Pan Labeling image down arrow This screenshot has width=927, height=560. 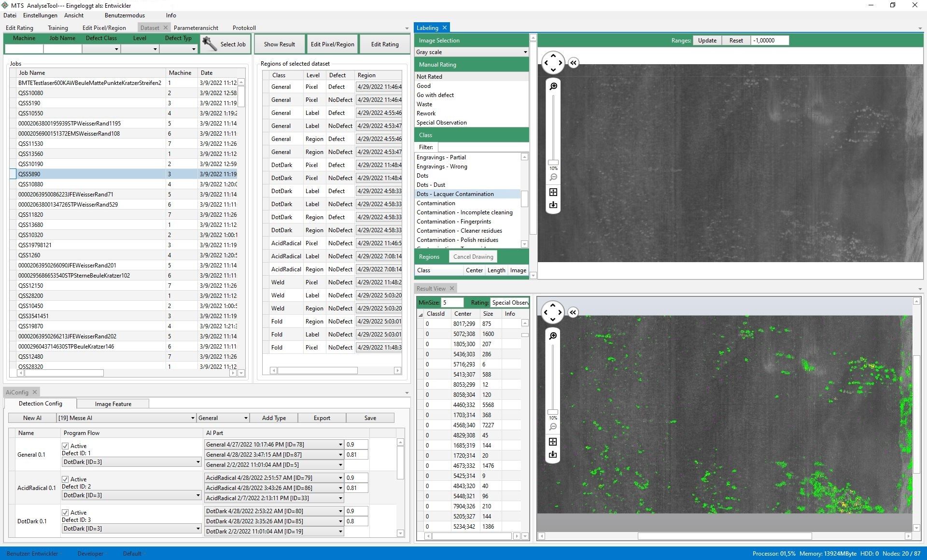[x=553, y=70]
